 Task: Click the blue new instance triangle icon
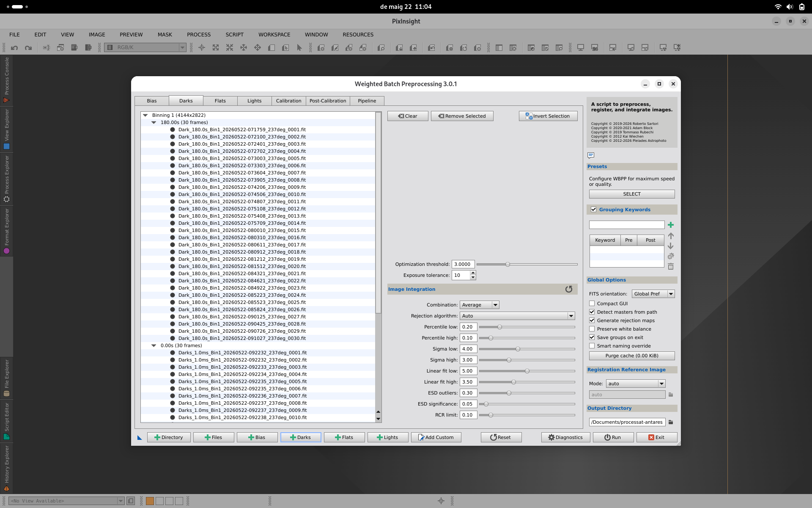click(x=140, y=437)
